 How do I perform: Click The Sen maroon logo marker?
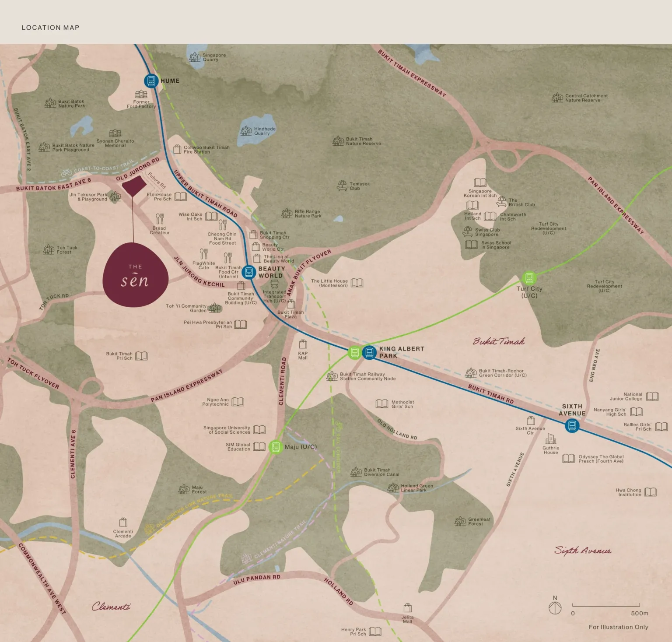(135, 275)
